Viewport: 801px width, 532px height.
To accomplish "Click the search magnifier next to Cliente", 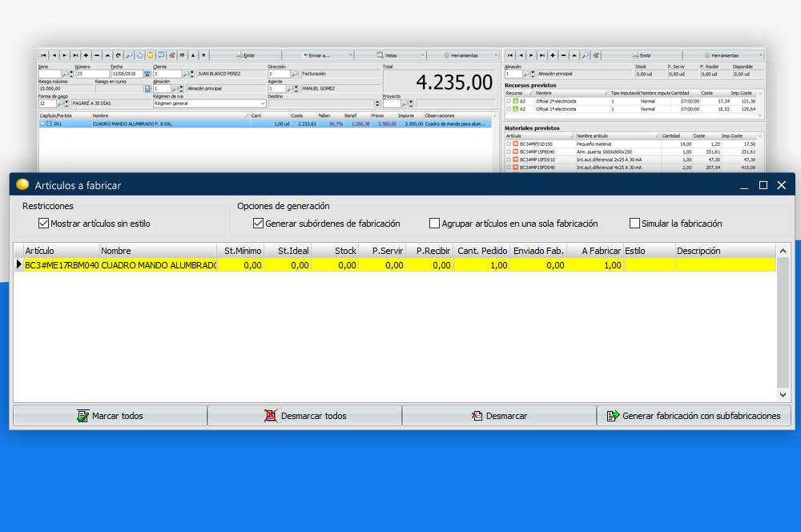I will 186,74.
